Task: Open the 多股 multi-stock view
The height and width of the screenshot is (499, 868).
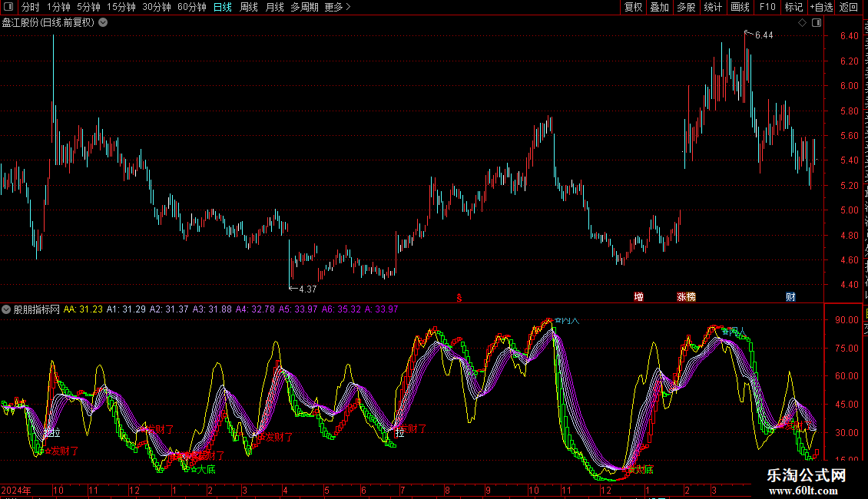Action: point(686,7)
